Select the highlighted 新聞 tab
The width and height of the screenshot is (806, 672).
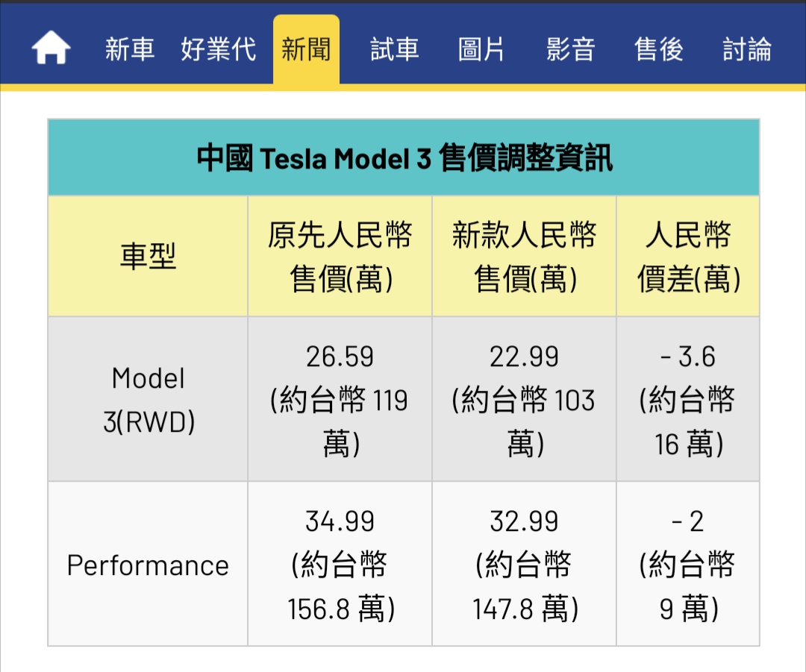pos(306,49)
